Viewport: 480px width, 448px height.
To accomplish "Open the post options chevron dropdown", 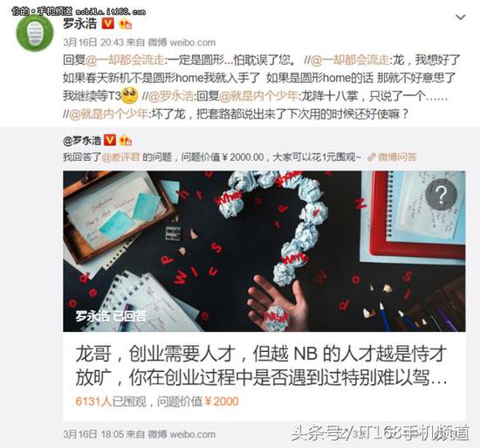I will [461, 17].
